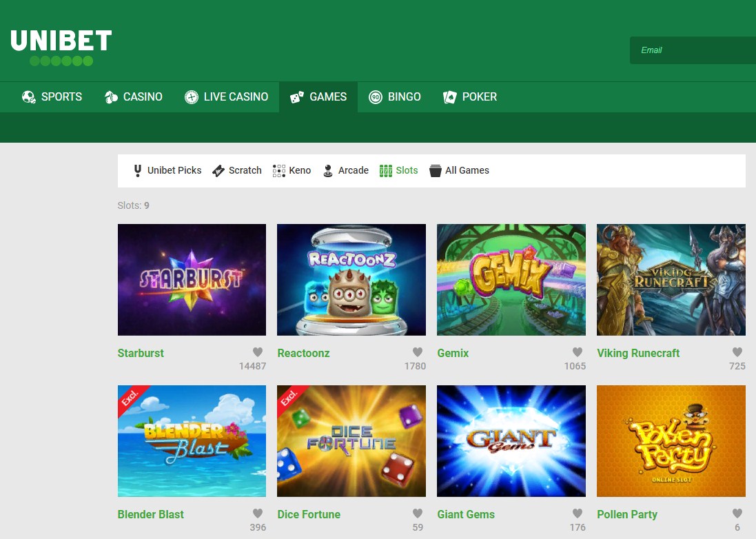756x539 pixels.
Task: Click the Blender Blast title link
Action: click(x=150, y=514)
